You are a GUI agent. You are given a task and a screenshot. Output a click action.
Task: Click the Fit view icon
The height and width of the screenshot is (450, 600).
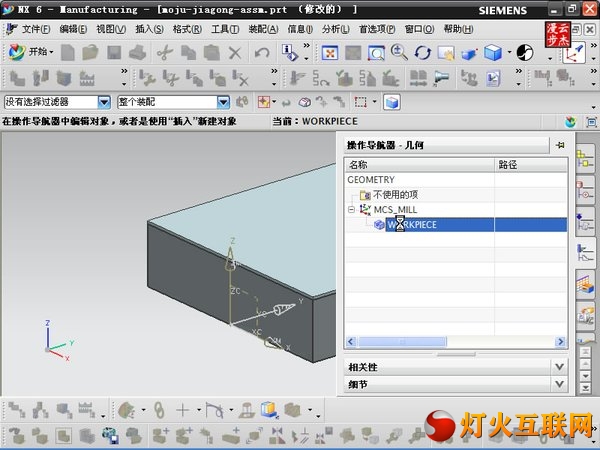(330, 53)
